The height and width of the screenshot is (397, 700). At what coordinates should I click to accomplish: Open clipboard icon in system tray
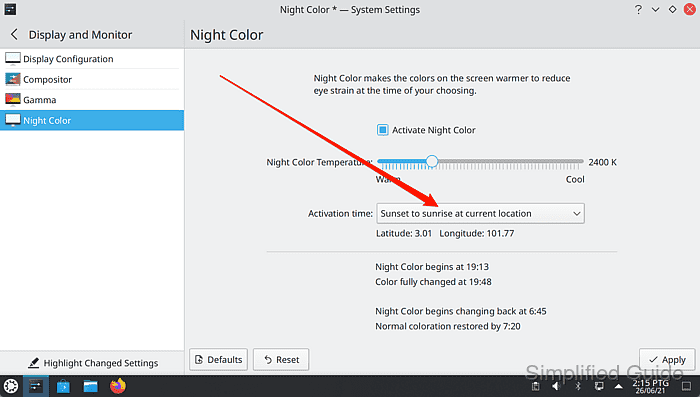click(535, 386)
